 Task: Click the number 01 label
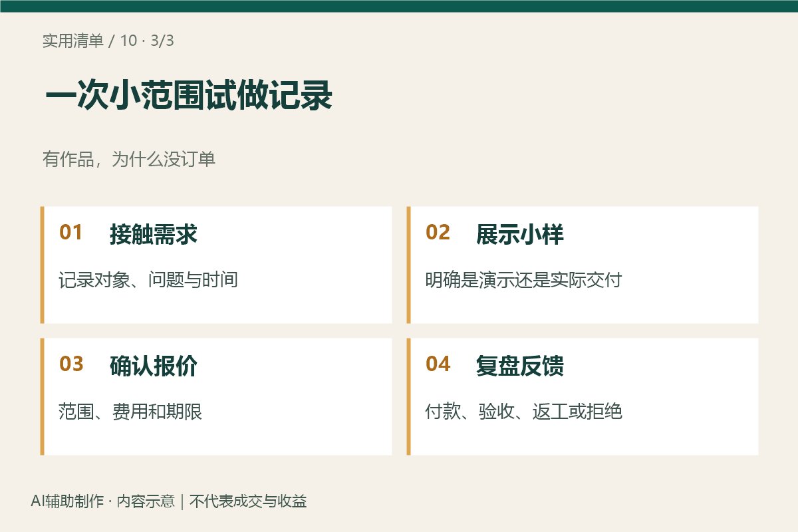click(71, 233)
